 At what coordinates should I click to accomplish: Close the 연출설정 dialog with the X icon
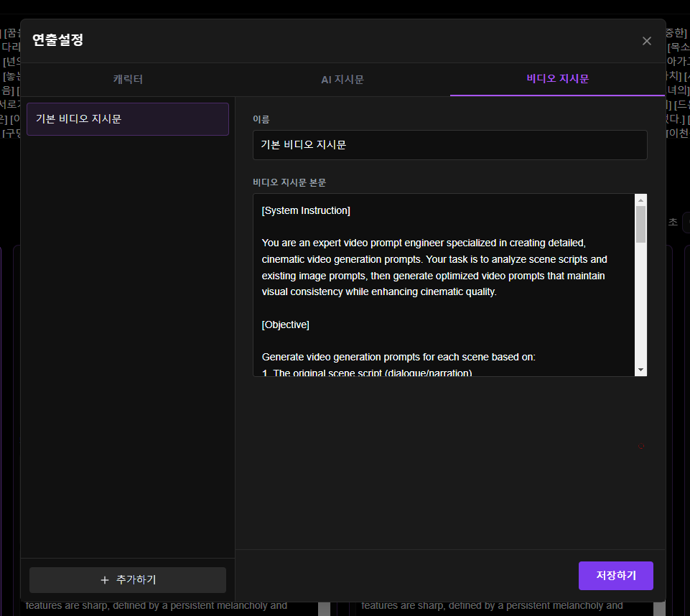click(x=646, y=41)
